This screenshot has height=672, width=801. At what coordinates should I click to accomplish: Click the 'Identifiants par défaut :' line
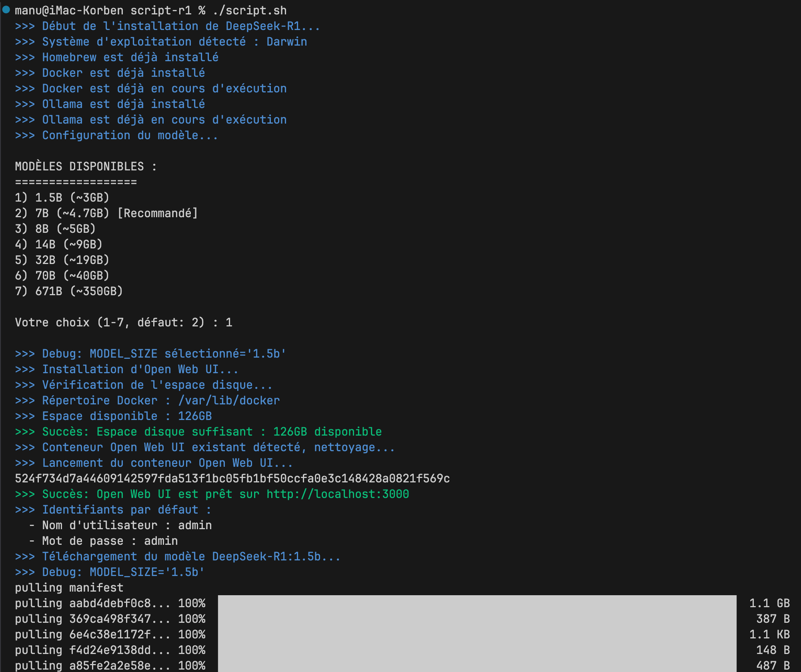(x=113, y=510)
